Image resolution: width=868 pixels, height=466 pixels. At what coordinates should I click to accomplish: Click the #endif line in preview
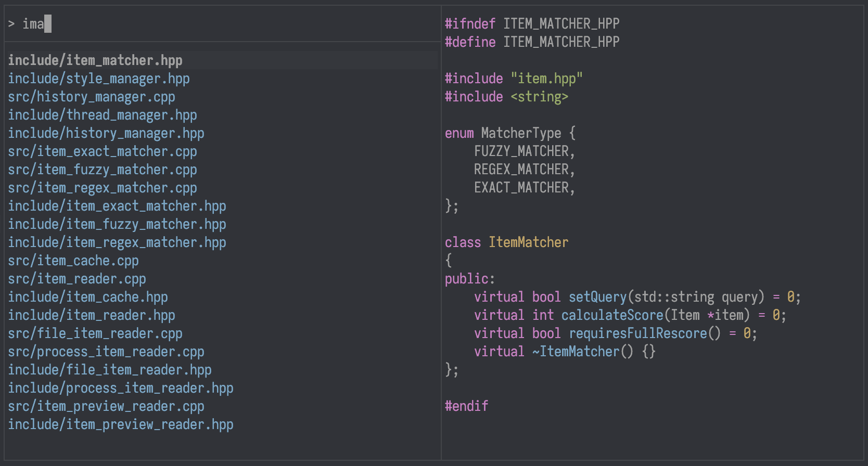click(467, 406)
